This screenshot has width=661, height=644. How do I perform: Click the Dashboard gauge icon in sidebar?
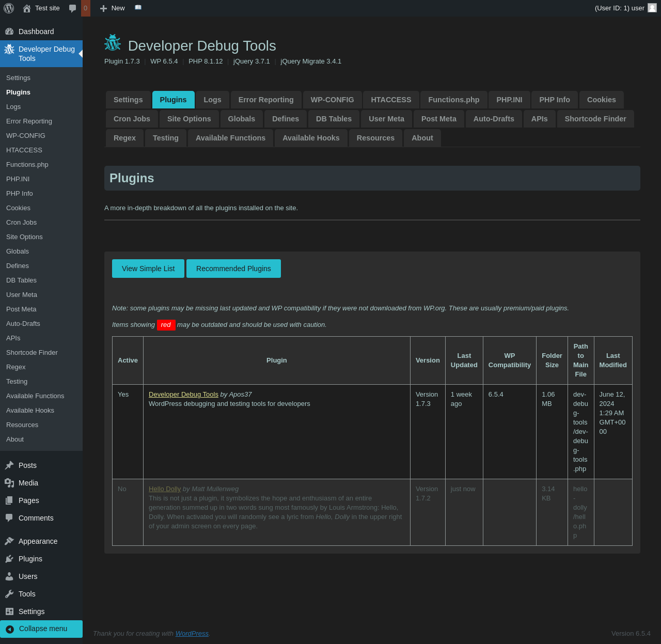coord(9,32)
